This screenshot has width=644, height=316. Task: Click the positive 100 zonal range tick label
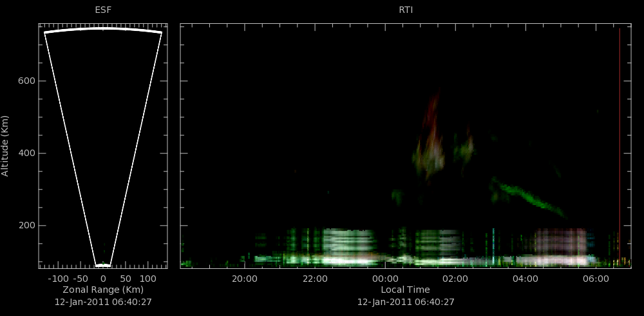click(148, 279)
